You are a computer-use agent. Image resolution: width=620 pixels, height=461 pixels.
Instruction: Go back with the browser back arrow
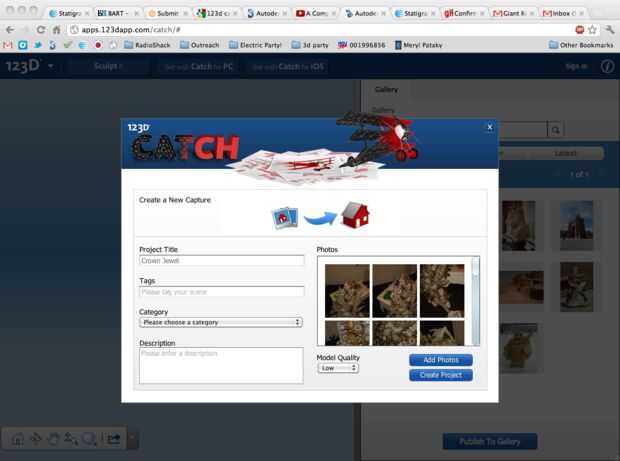pos(10,30)
